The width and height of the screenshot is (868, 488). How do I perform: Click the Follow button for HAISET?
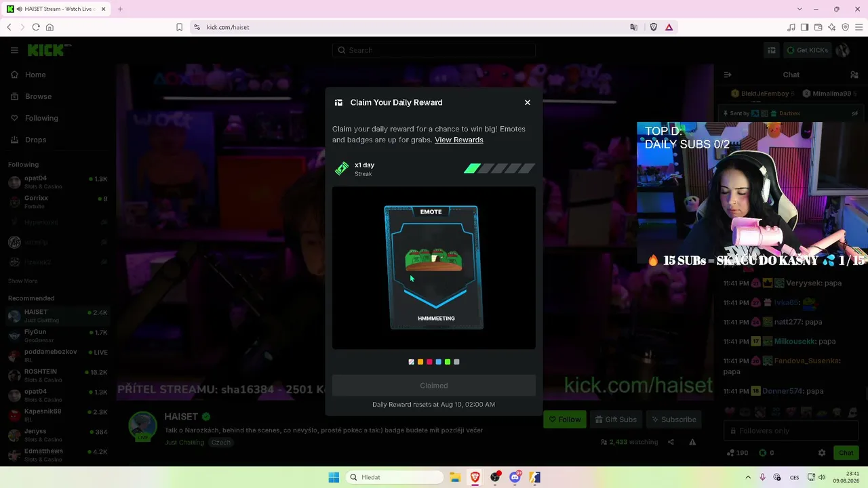coord(565,420)
